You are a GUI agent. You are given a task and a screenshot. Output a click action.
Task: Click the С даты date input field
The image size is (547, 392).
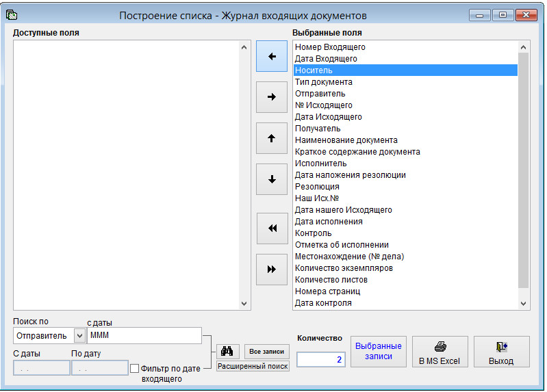pyautogui.click(x=42, y=368)
